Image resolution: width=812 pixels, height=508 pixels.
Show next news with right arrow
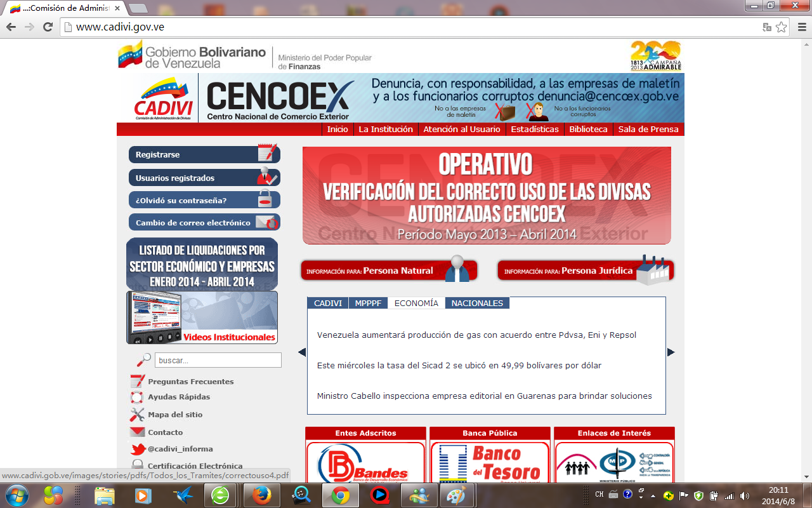671,352
